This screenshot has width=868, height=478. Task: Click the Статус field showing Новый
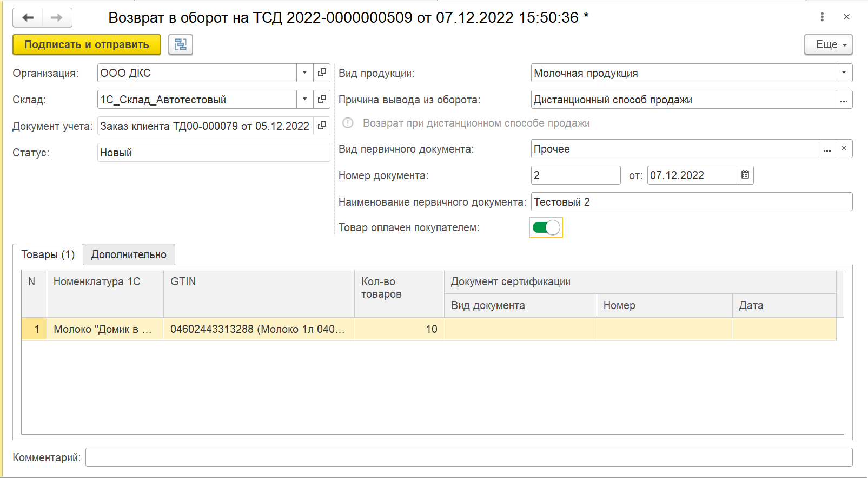point(214,152)
